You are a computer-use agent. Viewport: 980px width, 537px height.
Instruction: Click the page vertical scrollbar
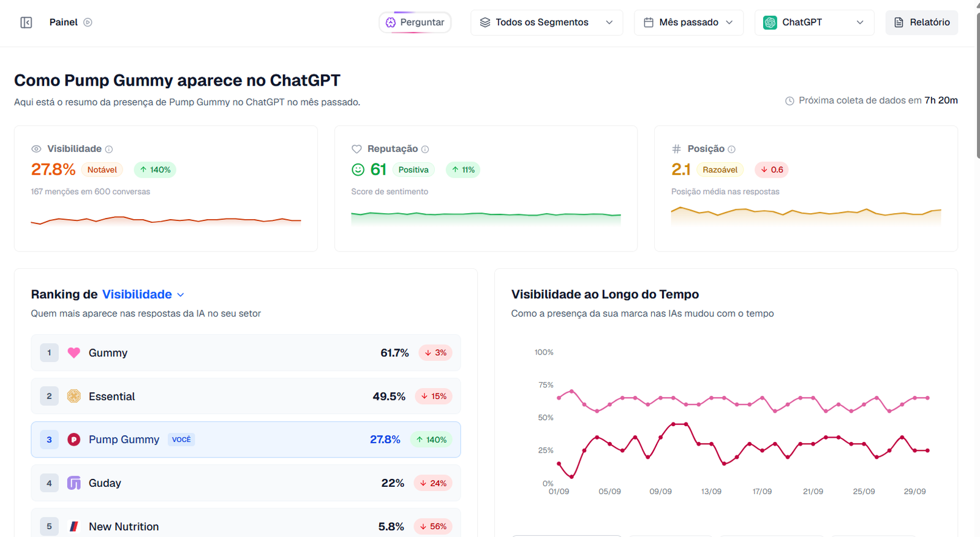tap(977, 86)
